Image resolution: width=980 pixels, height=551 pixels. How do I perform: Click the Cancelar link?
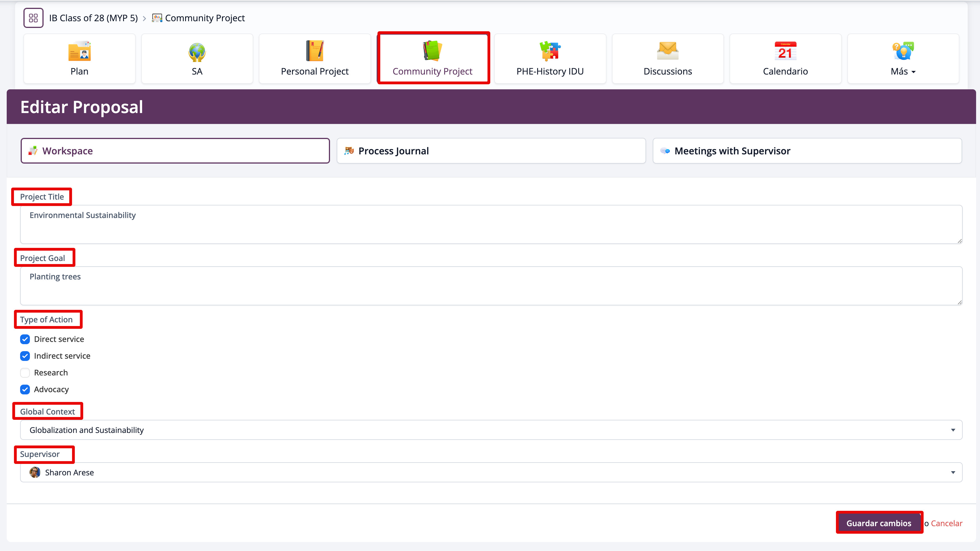point(946,523)
